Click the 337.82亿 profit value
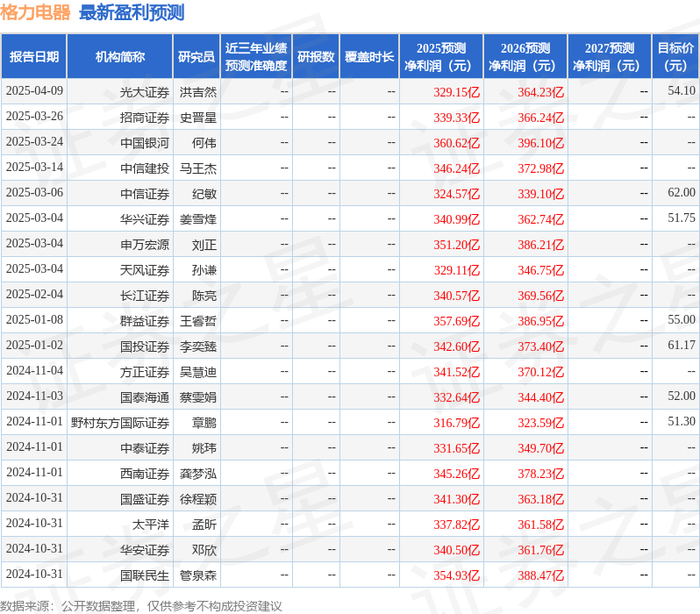 pyautogui.click(x=457, y=525)
